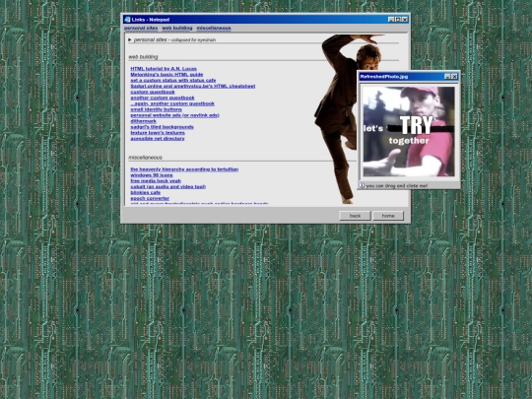Minimize the RefreshedPhoto.jpg window

[x=447, y=77]
